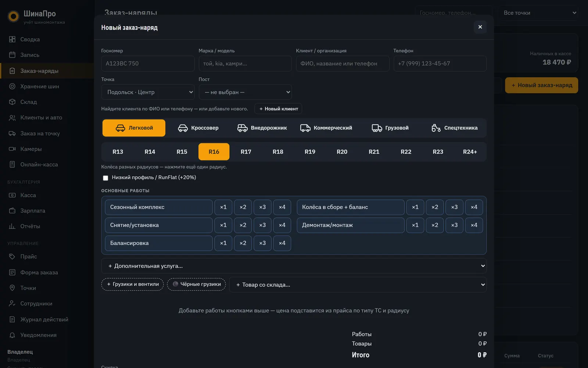Select Сезонный комплекс ×4 quantity
Viewport: 588px width, 368px height.
(x=282, y=207)
